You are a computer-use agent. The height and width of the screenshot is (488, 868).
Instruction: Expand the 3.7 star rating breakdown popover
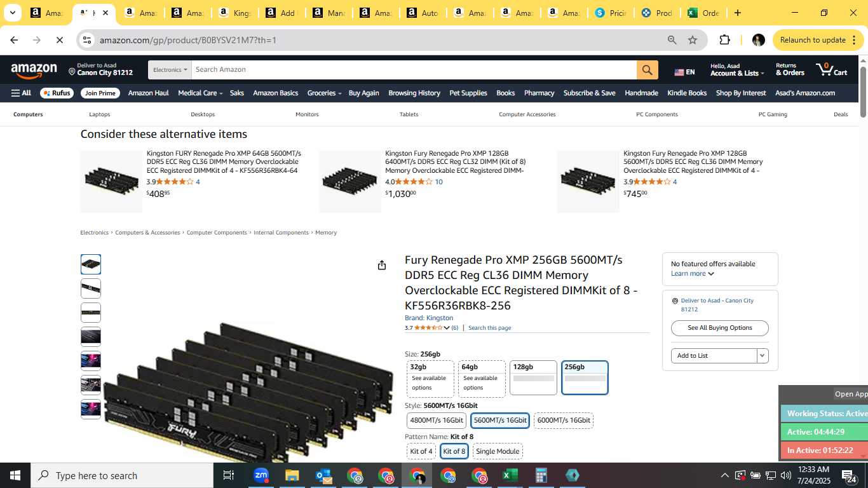(x=447, y=328)
